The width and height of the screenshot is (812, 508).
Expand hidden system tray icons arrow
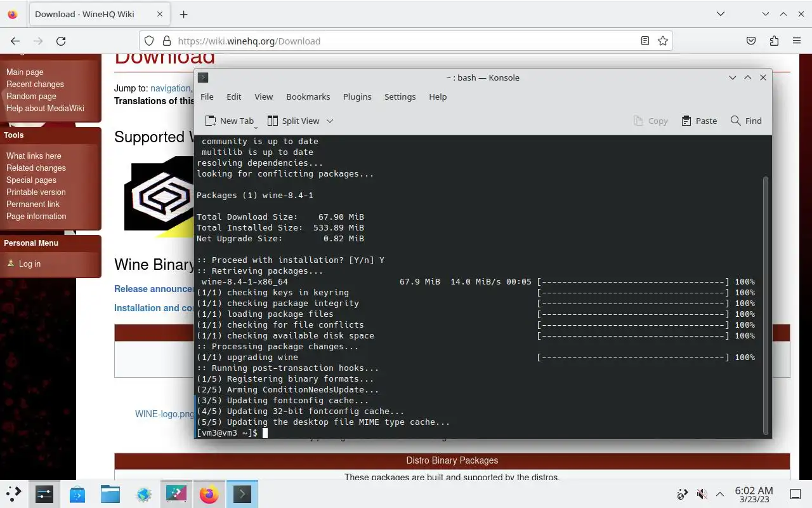point(720,494)
